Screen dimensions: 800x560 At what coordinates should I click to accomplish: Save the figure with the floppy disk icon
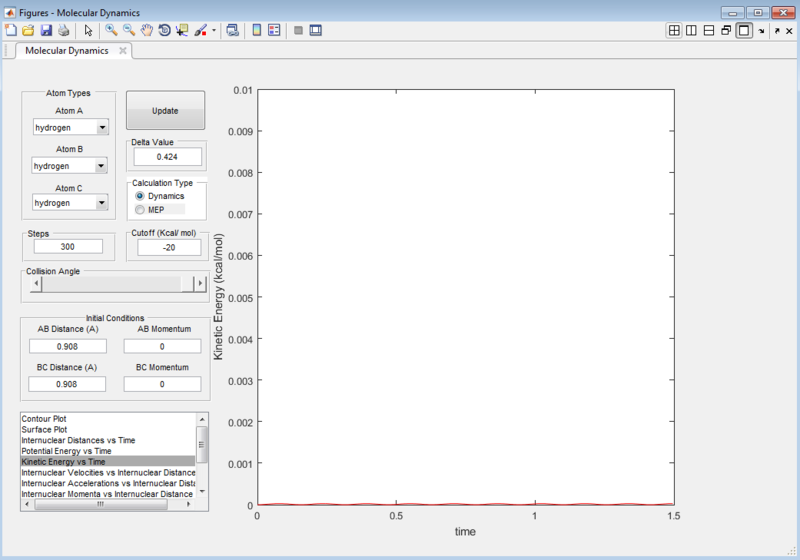(x=46, y=30)
